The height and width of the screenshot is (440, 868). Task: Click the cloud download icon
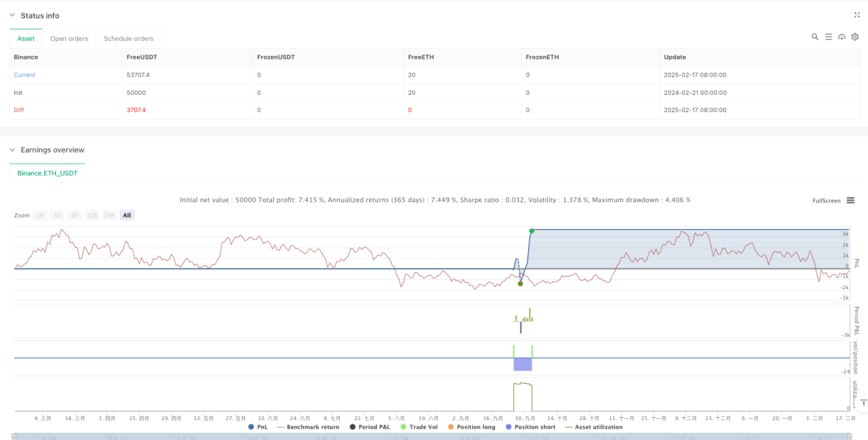pyautogui.click(x=842, y=37)
